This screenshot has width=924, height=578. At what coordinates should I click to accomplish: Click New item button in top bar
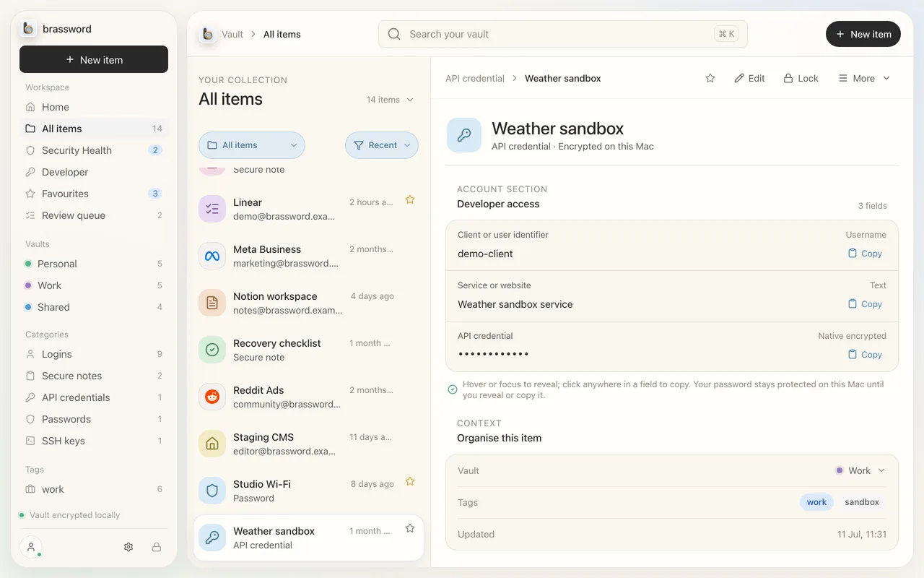pos(863,34)
